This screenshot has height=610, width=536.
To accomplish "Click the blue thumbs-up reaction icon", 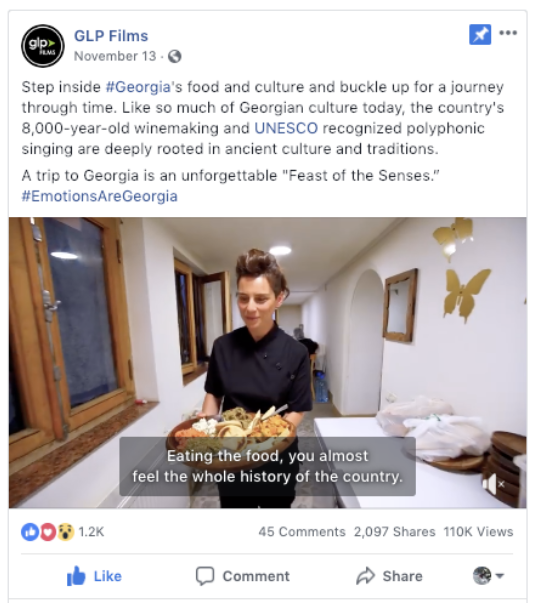I will [30, 532].
